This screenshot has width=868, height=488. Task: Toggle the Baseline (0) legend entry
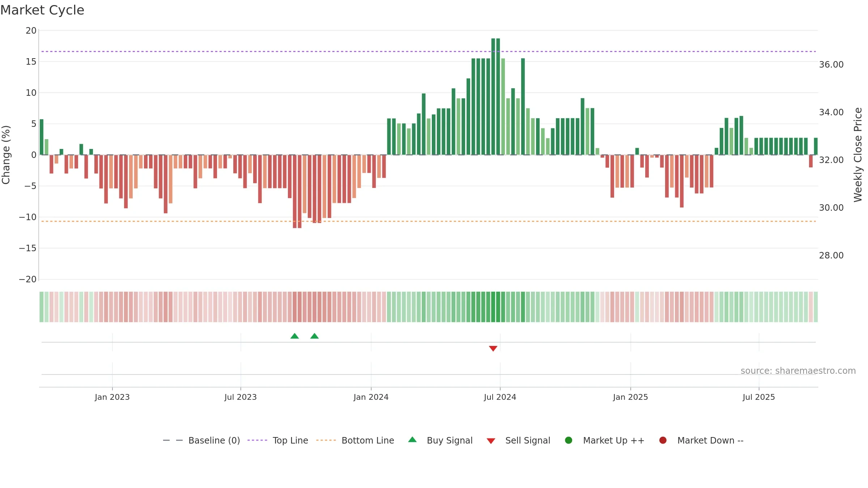click(201, 440)
